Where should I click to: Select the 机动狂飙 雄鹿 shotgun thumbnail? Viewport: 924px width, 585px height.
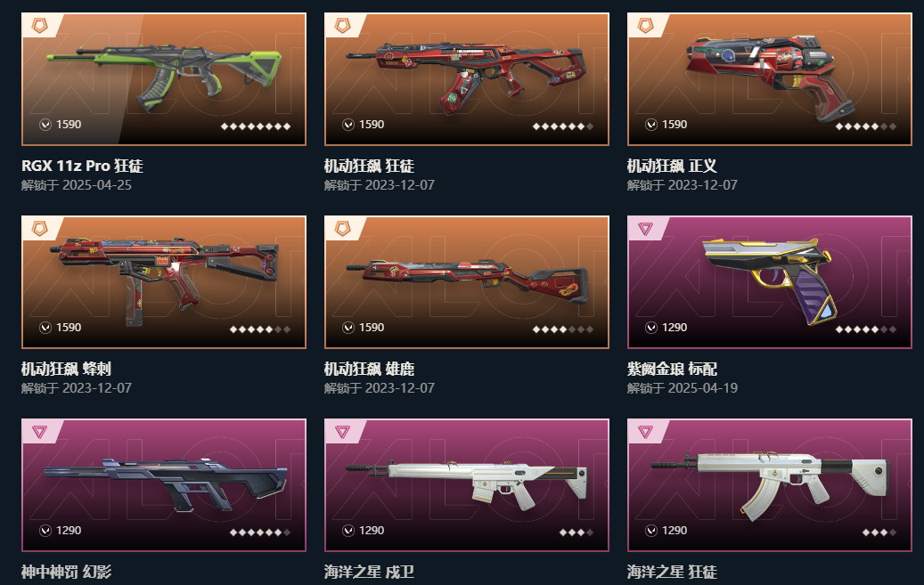467,282
